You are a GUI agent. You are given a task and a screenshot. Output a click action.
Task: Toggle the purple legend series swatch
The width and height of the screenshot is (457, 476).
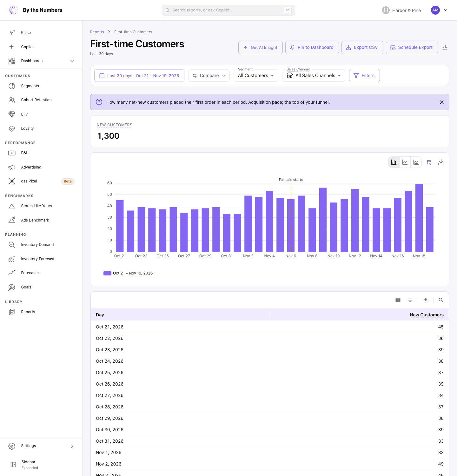pos(107,273)
